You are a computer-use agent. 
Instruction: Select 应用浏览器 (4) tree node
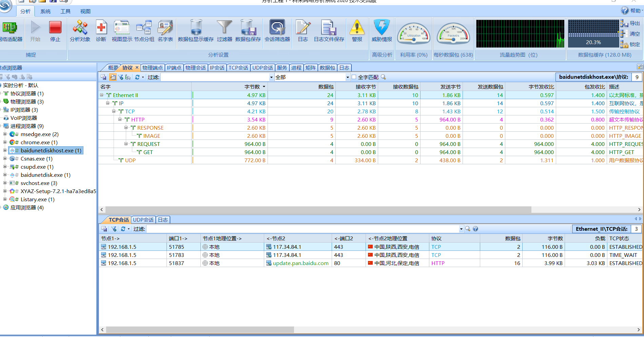tap(27, 207)
